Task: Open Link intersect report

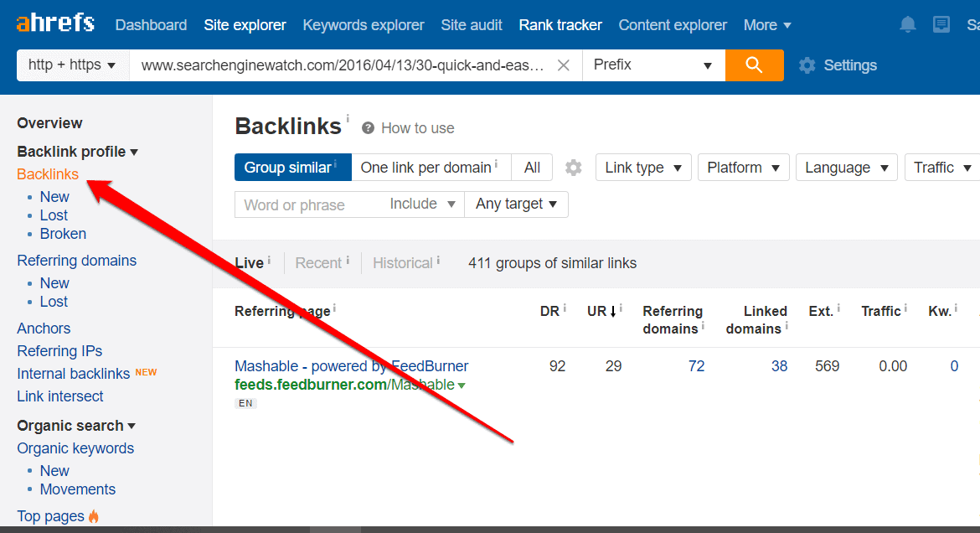Action: tap(60, 396)
